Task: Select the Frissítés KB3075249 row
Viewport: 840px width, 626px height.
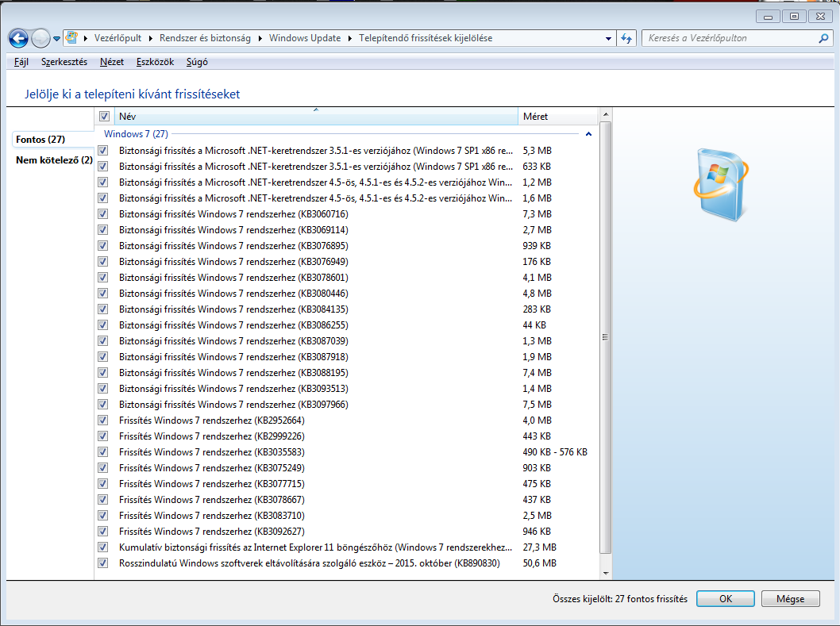Action: [346, 468]
